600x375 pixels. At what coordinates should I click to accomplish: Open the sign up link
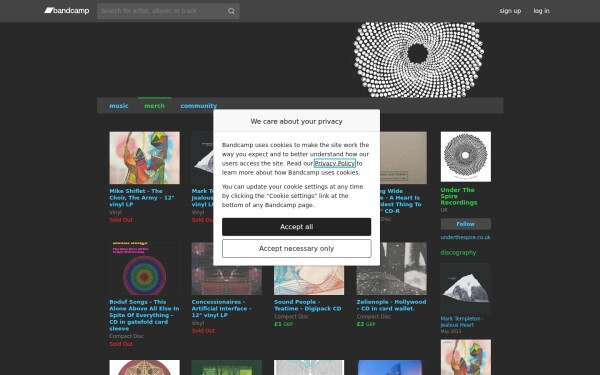(510, 11)
